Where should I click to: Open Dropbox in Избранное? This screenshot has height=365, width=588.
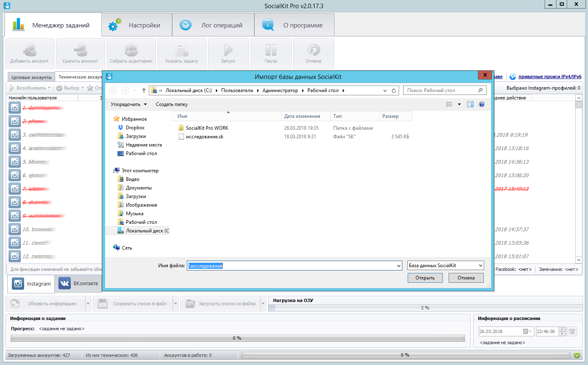[135, 128]
